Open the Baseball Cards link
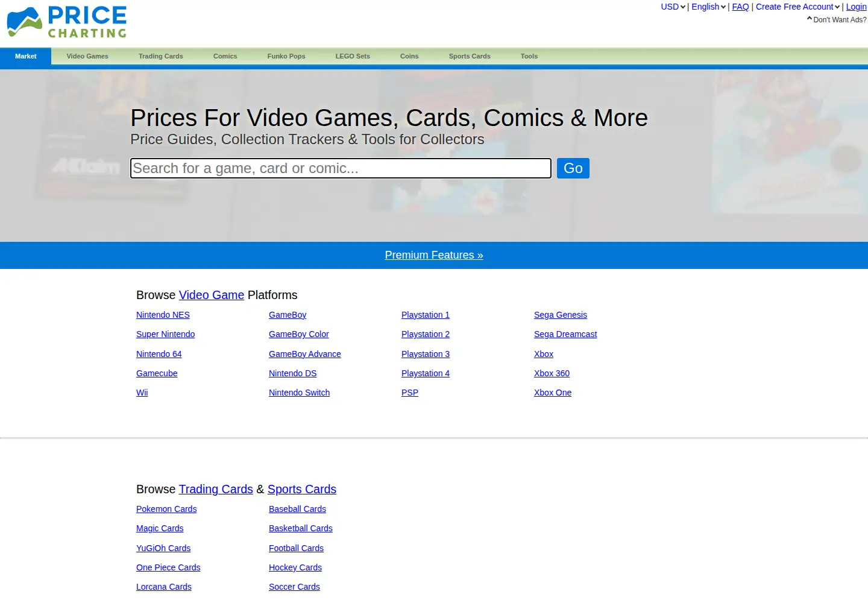Viewport: 868px width, 603px height. click(x=297, y=509)
